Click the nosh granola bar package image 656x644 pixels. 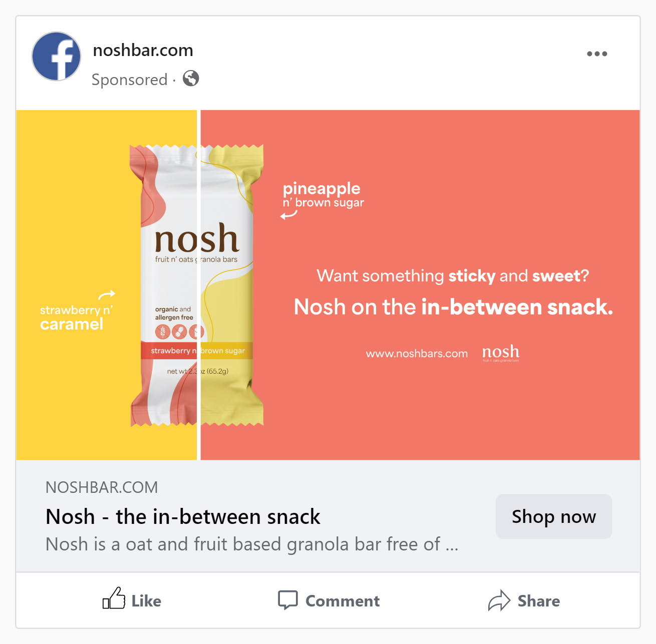tap(197, 285)
